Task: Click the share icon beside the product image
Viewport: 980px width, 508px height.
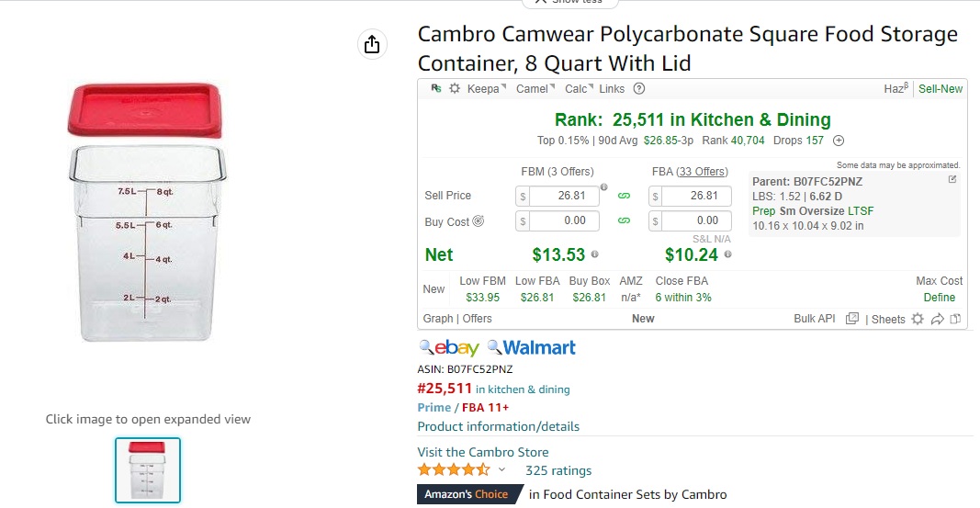Action: point(372,44)
